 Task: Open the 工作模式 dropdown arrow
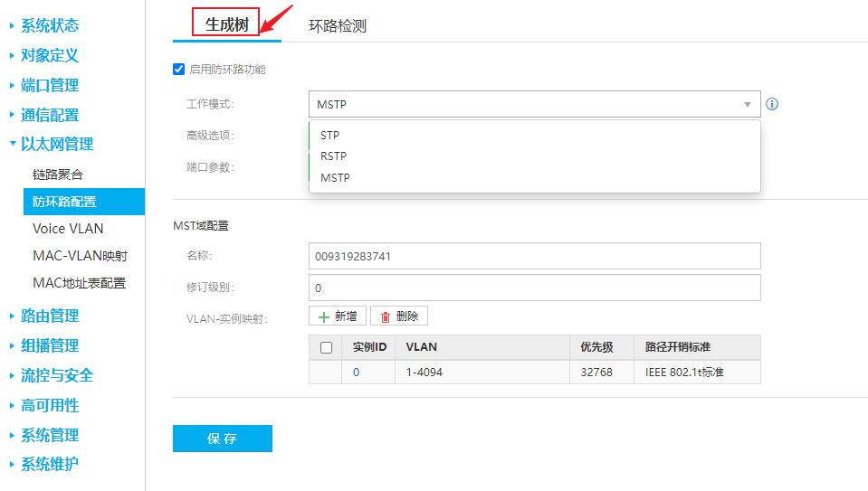pos(748,105)
